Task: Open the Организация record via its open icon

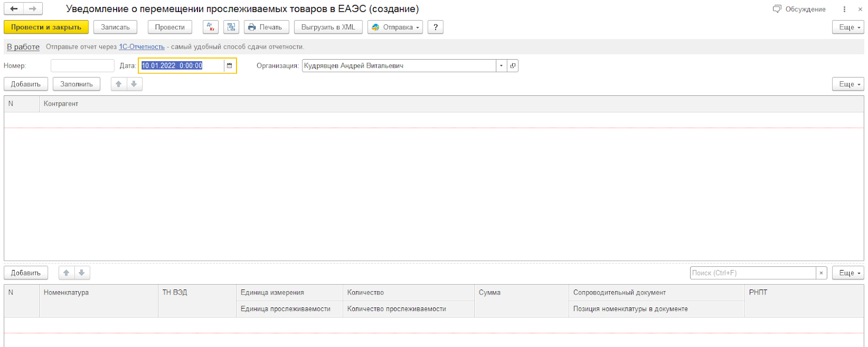Action: click(x=513, y=66)
